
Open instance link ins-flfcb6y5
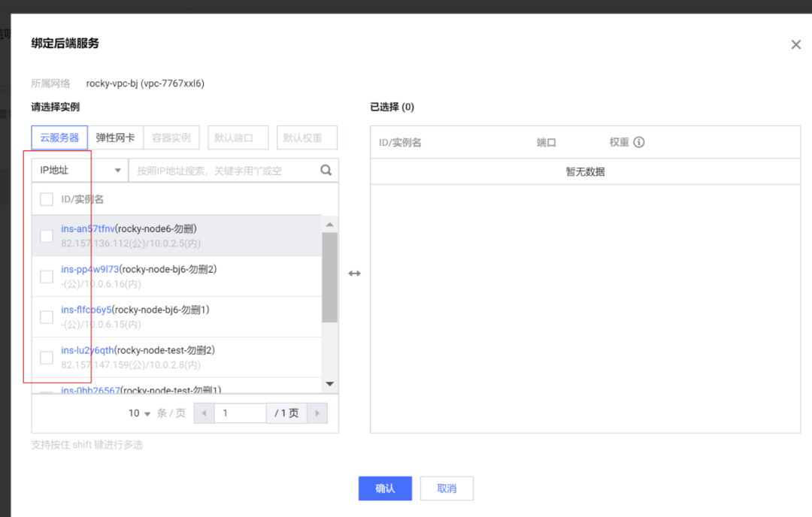pyautogui.click(x=86, y=310)
